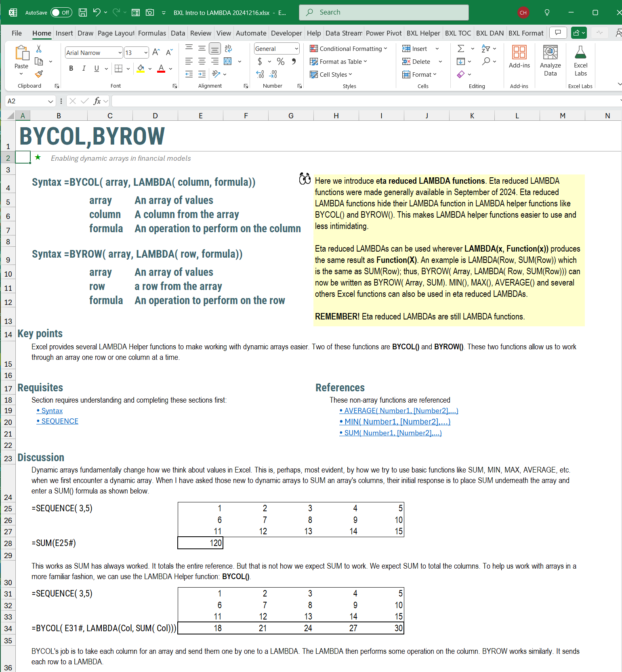
Task: Open the MIN( Number1, [Number2],...) reference link
Action: [395, 422]
